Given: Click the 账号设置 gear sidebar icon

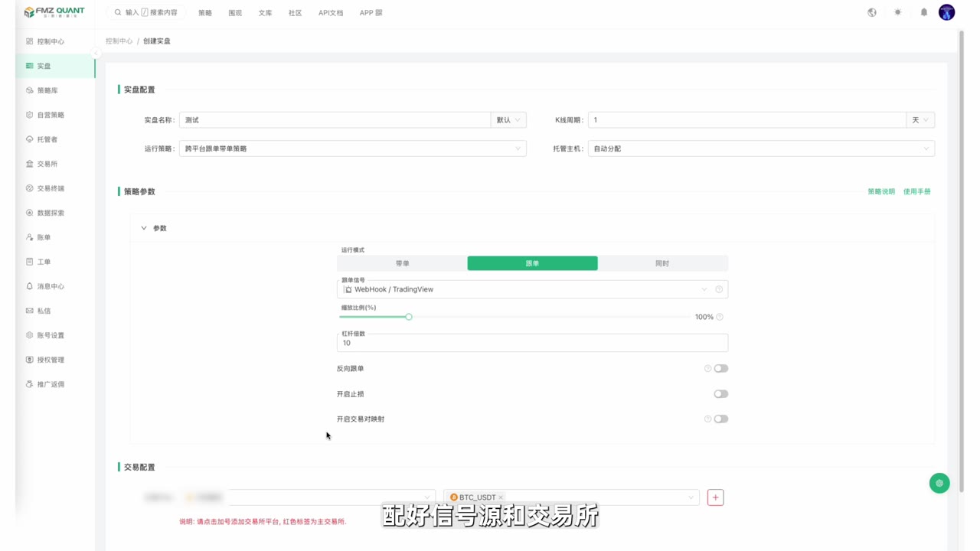Looking at the screenshot, I should pos(30,335).
